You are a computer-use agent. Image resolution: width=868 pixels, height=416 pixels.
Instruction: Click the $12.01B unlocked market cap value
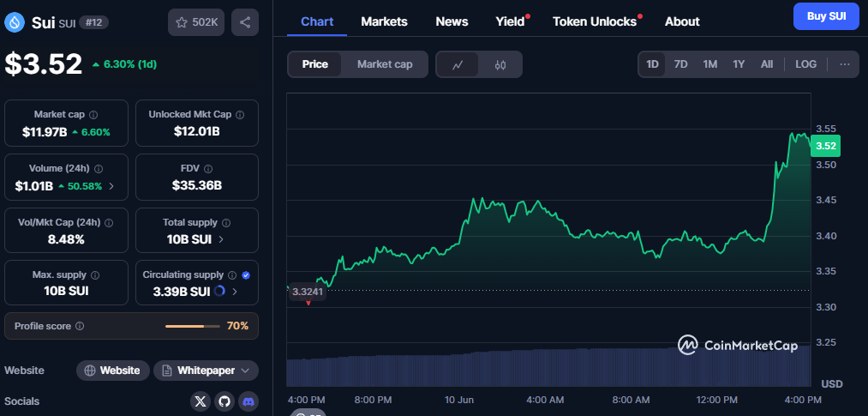197,132
